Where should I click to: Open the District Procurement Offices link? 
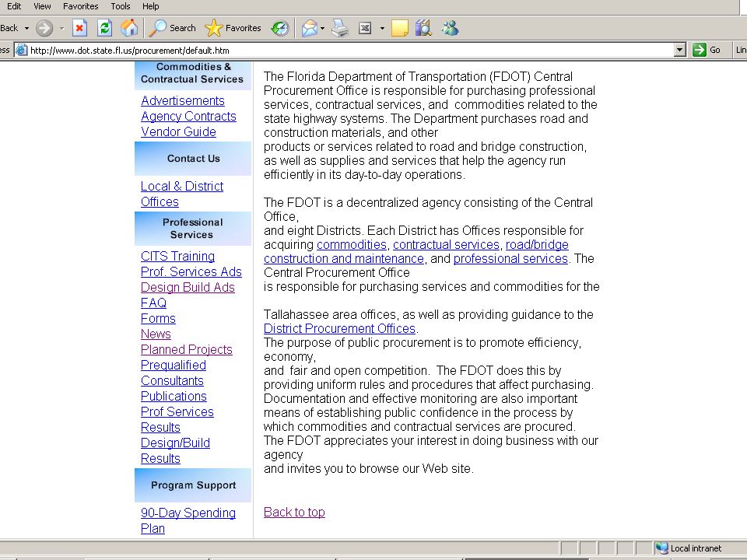click(340, 328)
